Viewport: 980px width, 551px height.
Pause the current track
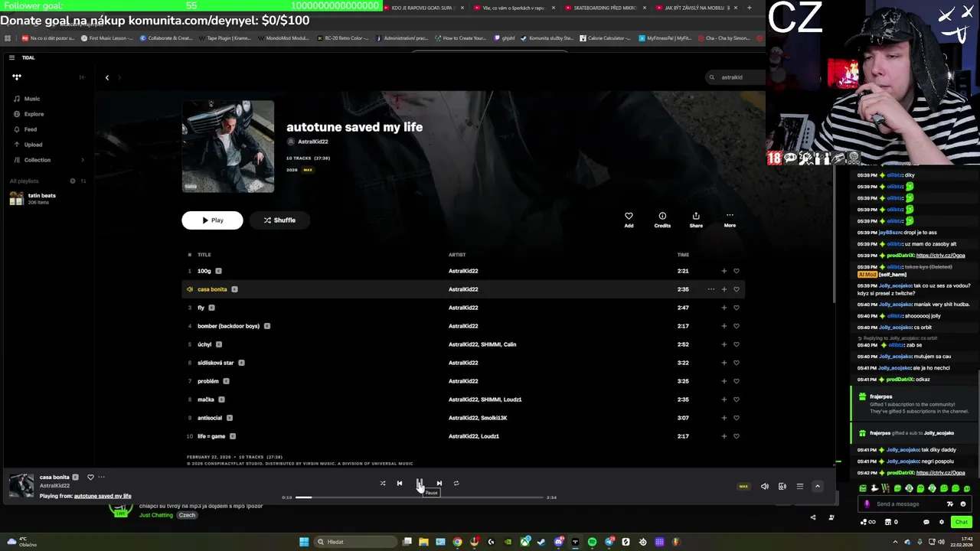coord(420,483)
